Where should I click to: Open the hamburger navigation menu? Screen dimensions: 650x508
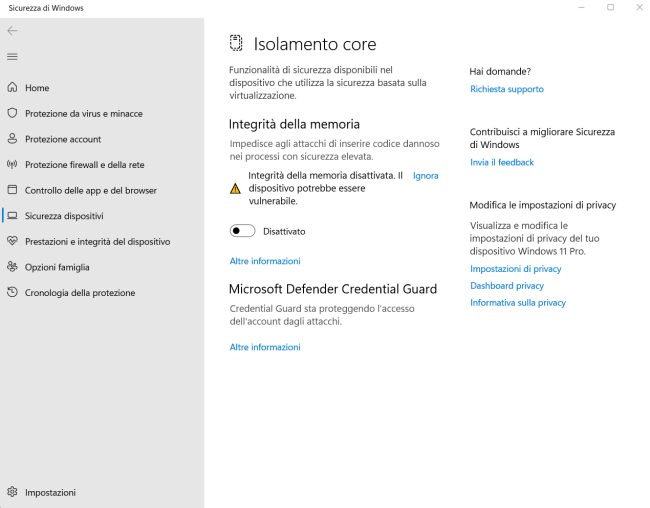(x=12, y=57)
